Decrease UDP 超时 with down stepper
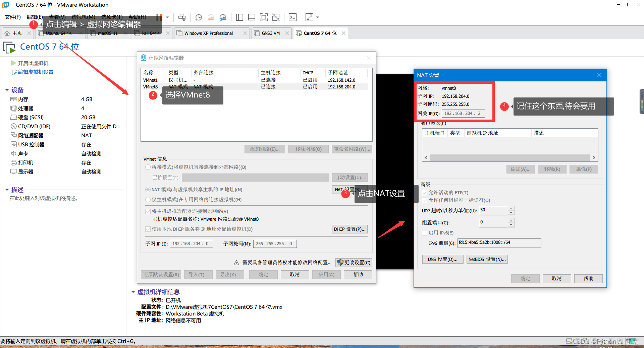Viewport: 644px width, 348px height. pos(511,213)
